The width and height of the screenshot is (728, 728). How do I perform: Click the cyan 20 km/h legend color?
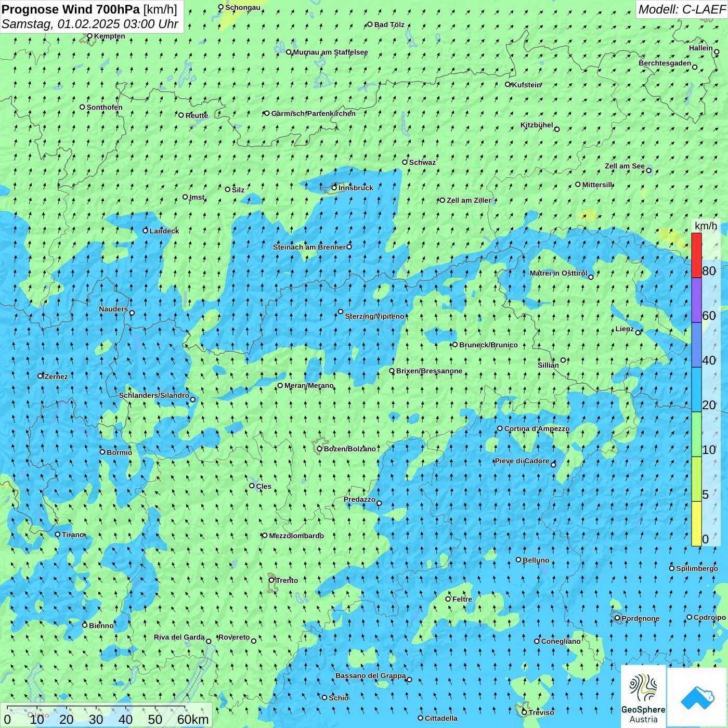point(696,389)
